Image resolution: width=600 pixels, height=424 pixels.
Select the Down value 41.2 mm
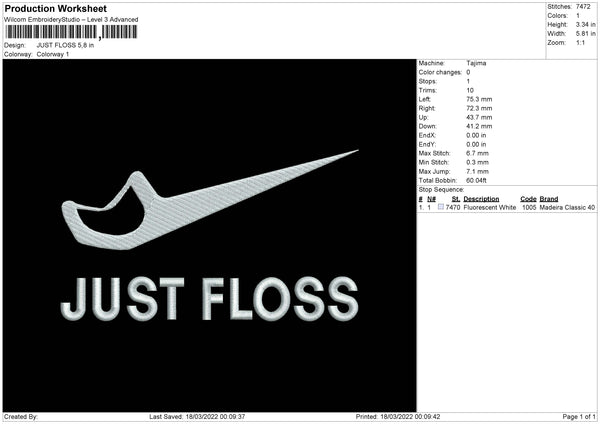[x=479, y=126]
